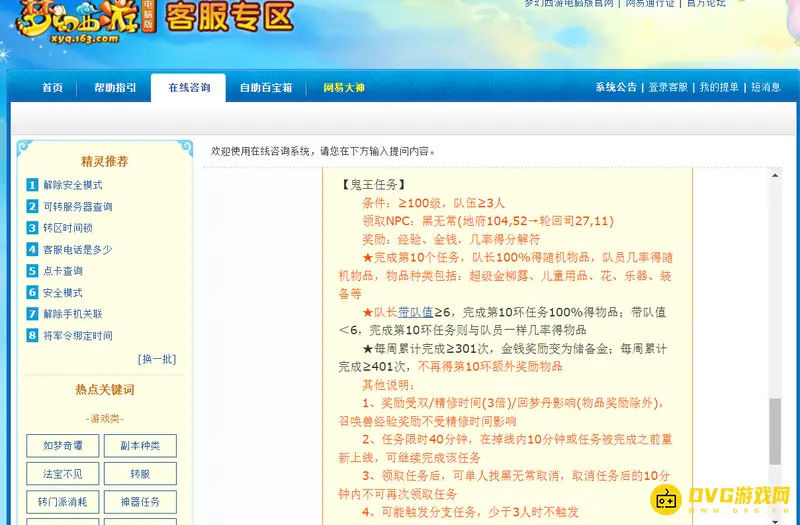Open 系统公告 link
Image resolution: width=800 pixels, height=525 pixels.
(x=616, y=87)
